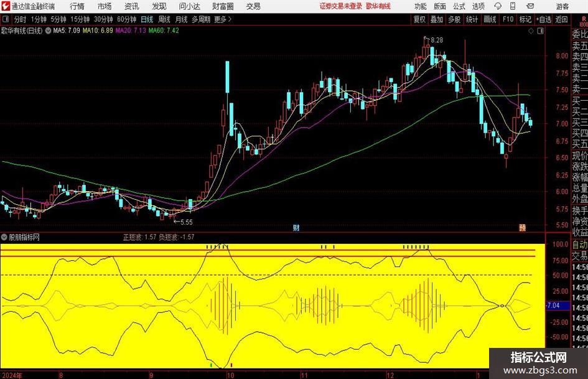Click the 歌华有线(日线) chart title
The image size is (588, 379).
22,30
